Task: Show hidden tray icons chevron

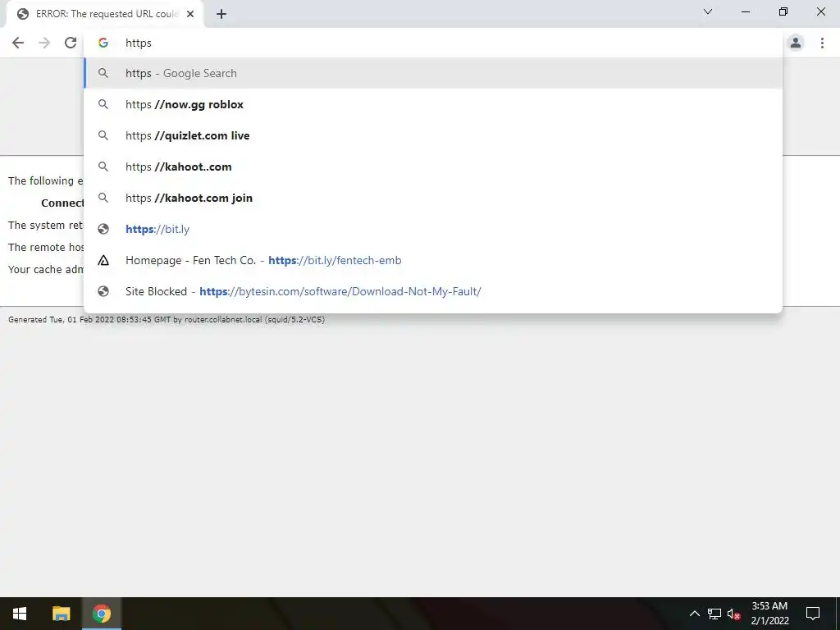Action: 694,614
